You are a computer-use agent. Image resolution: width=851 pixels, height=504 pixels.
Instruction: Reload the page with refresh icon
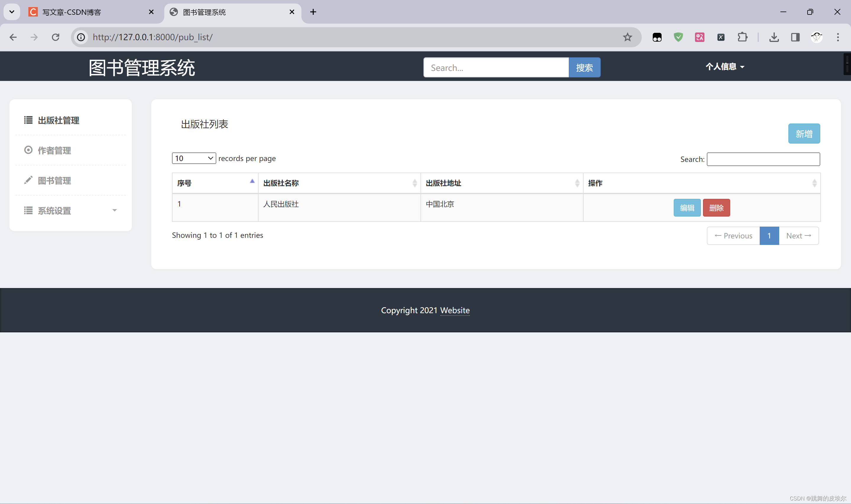(x=55, y=37)
